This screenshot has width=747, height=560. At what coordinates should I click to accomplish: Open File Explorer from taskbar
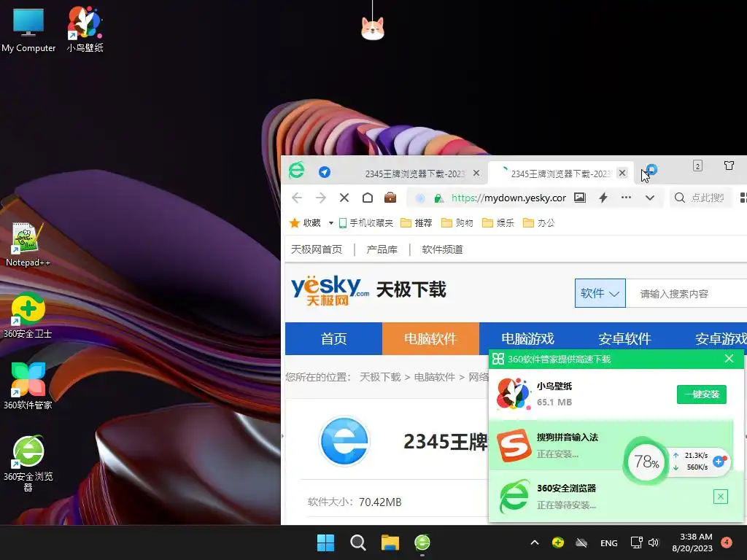pos(390,542)
